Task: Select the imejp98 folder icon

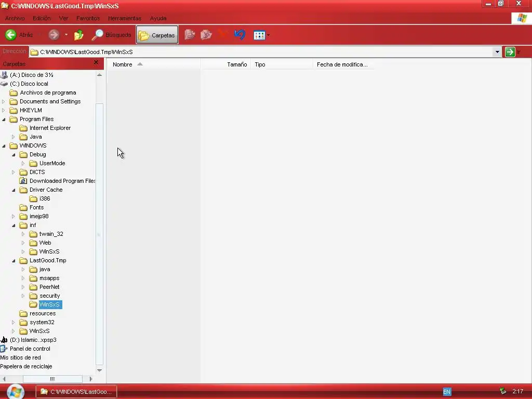Action: click(23, 216)
